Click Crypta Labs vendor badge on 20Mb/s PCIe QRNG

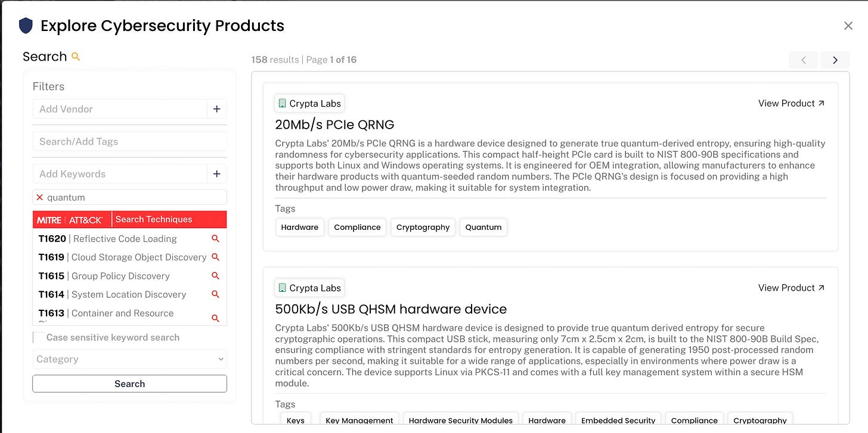pos(309,104)
